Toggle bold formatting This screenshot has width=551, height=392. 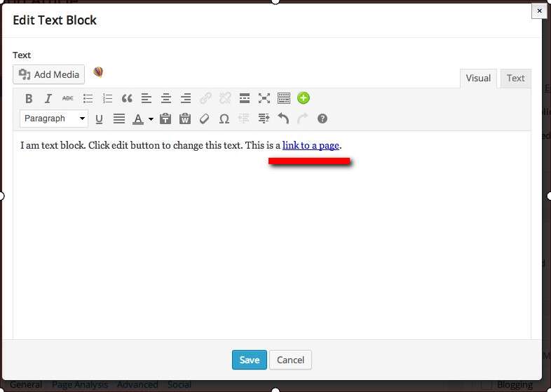coord(29,98)
